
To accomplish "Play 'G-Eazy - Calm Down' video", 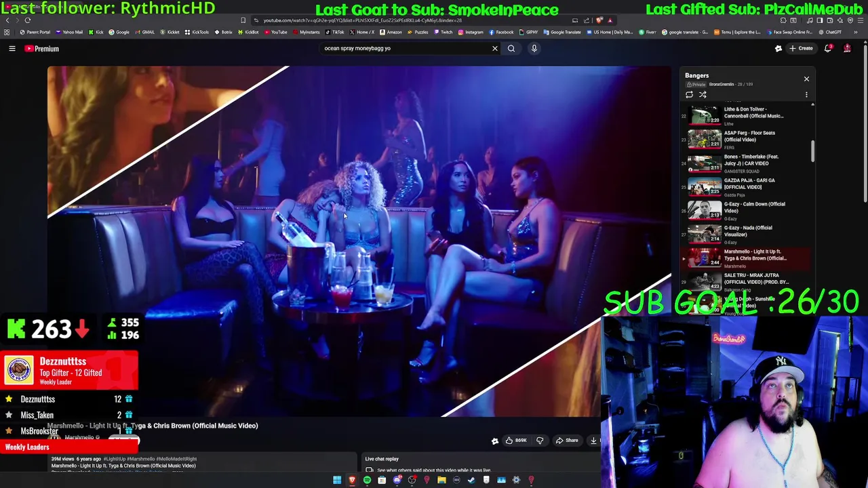I will (x=746, y=210).
